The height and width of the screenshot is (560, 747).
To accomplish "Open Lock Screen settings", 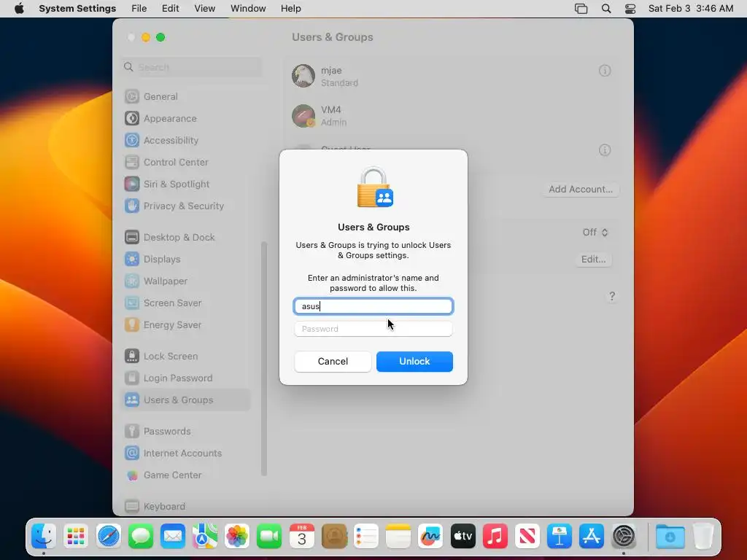I will [186, 356].
